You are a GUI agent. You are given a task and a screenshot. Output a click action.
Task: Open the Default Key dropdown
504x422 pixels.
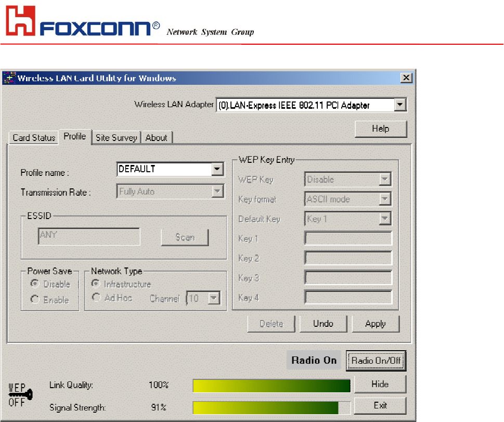click(384, 219)
